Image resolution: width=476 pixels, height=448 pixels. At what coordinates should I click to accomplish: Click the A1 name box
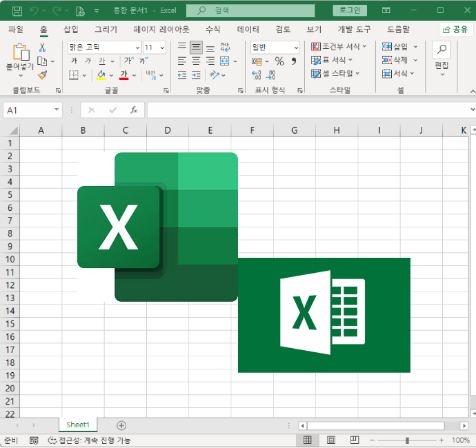click(32, 110)
